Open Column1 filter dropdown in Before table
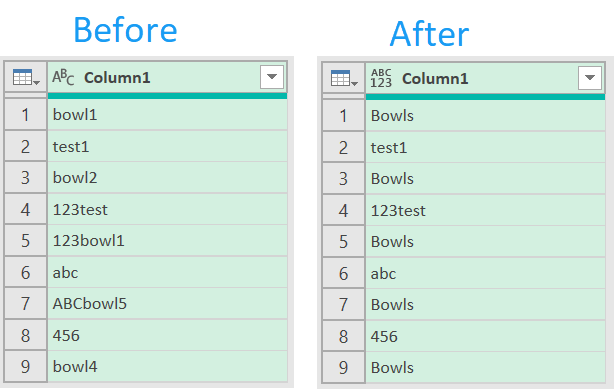Viewport: 614px width, 389px height. tap(272, 77)
